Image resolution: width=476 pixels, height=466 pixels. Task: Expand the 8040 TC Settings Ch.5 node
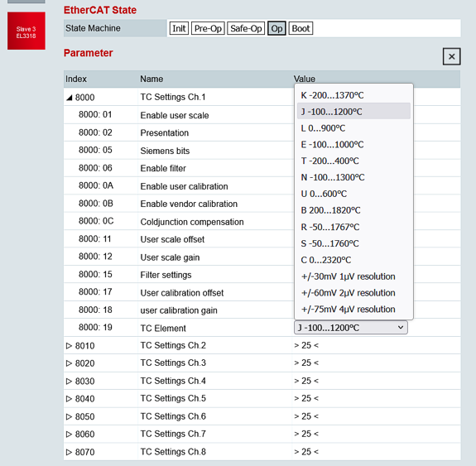click(69, 399)
